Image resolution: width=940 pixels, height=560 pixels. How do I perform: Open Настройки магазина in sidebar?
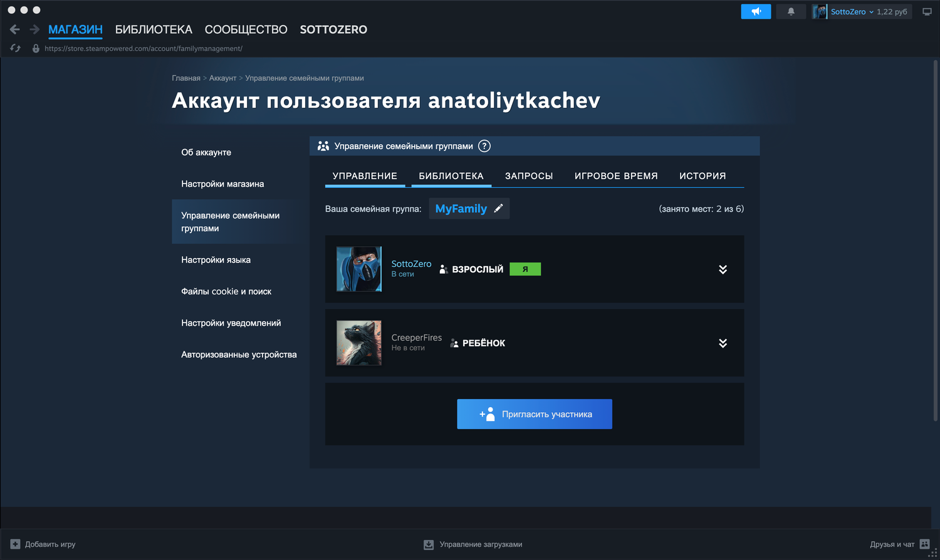[222, 184]
